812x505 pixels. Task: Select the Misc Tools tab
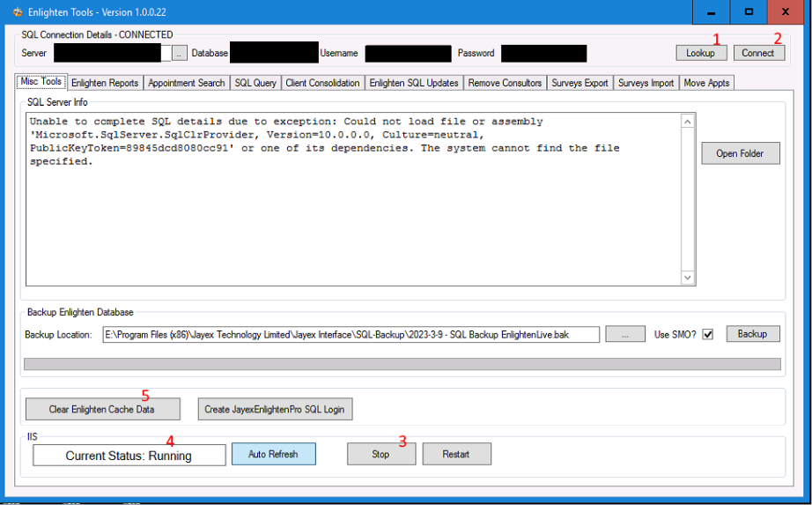pyautogui.click(x=41, y=81)
